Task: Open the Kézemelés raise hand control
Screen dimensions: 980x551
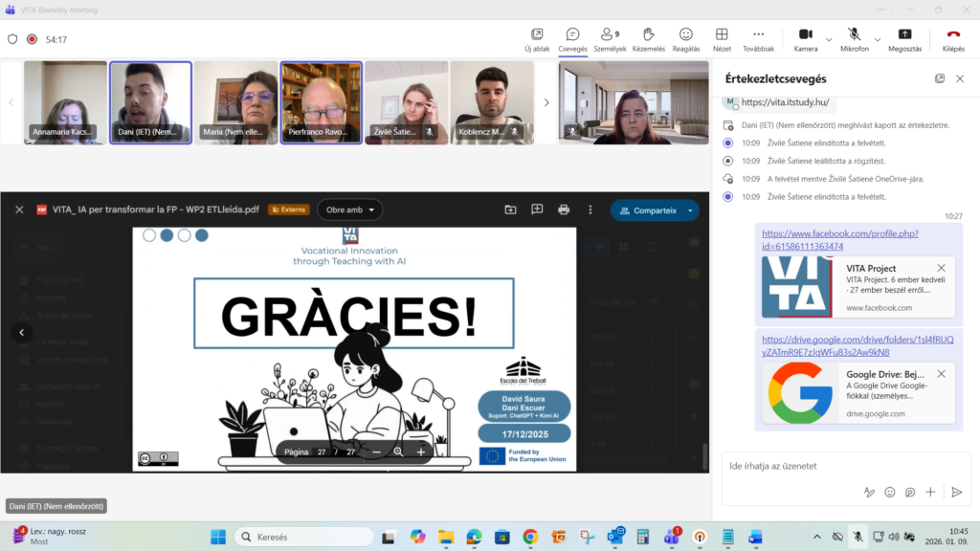Action: 647,39
